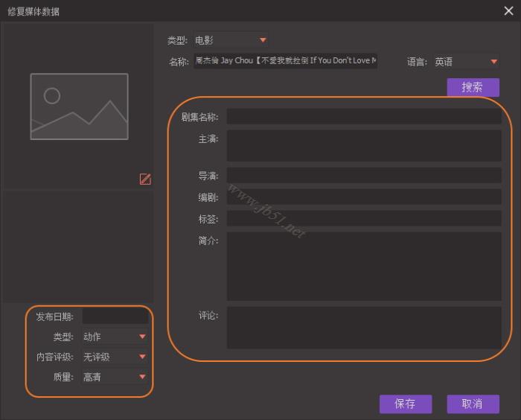Viewport: 521px width, 420px height.
Task: Open the genre dropdown showing 动作
Action: (x=115, y=337)
